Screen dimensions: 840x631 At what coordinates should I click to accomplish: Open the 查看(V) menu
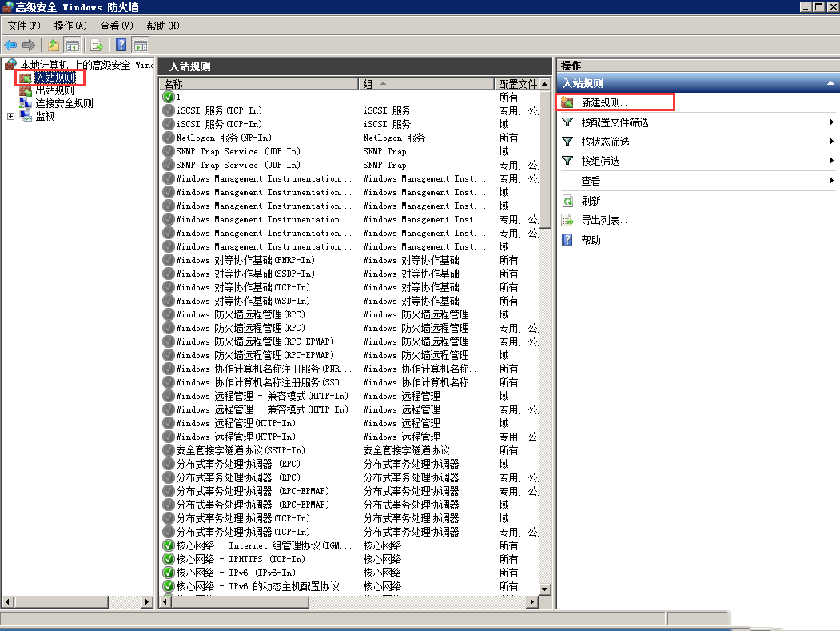pos(116,26)
